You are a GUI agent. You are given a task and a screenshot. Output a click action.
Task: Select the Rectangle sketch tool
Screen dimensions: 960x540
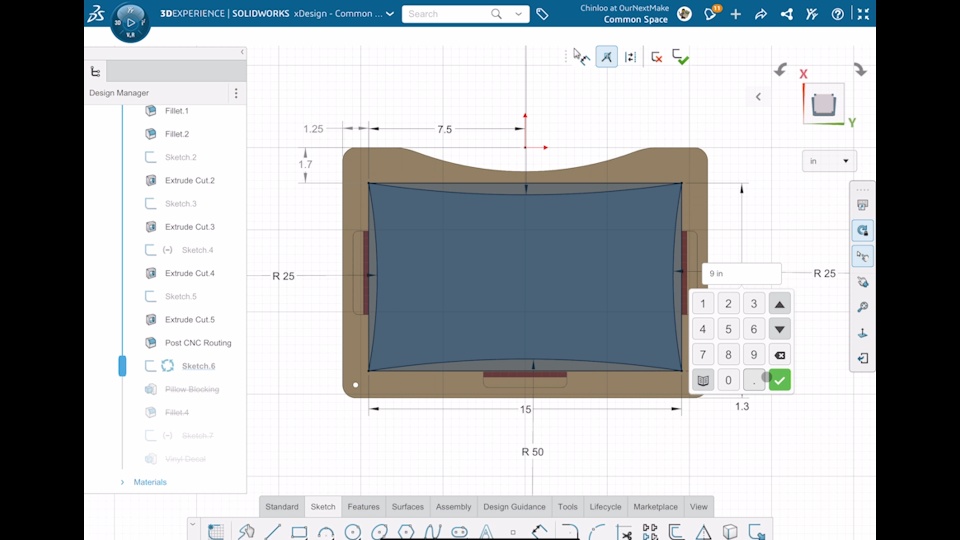point(299,531)
